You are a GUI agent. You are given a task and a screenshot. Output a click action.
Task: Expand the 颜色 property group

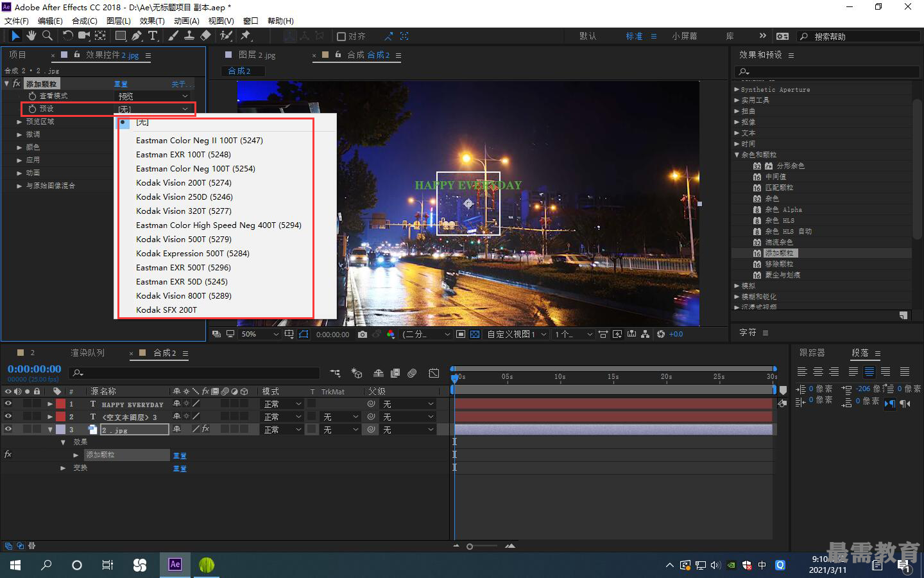click(19, 147)
